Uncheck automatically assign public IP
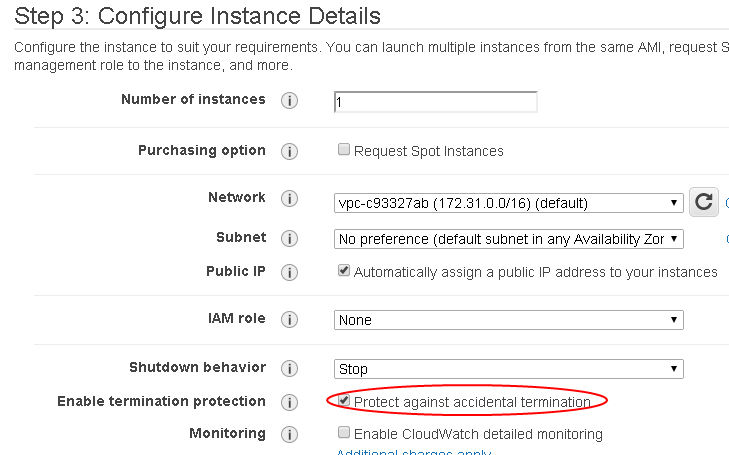729x455 pixels. (344, 270)
